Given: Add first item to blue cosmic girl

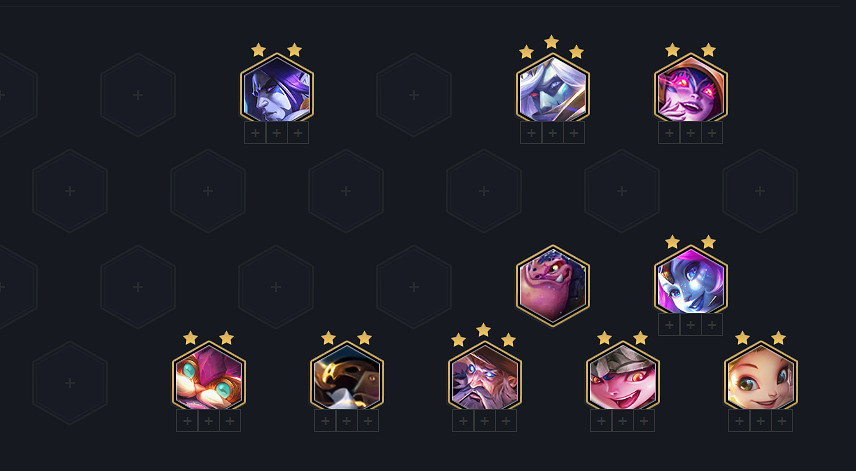Looking at the screenshot, I should (x=669, y=325).
